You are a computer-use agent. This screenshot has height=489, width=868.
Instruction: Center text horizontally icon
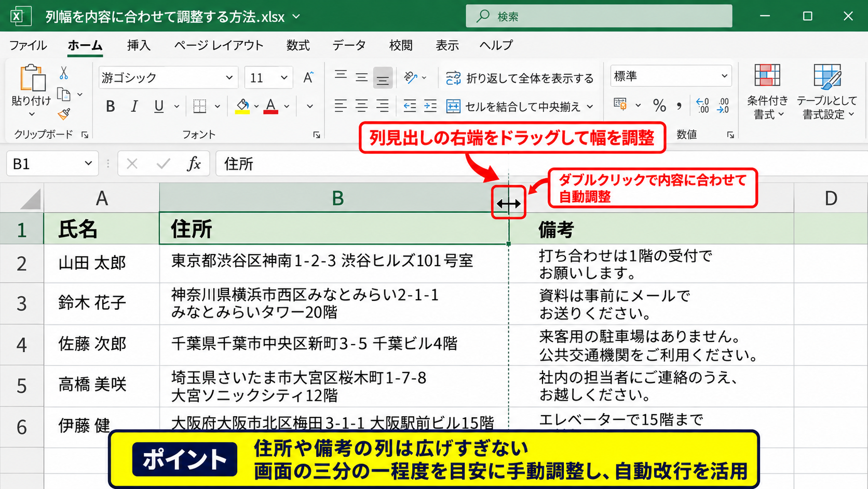361,107
